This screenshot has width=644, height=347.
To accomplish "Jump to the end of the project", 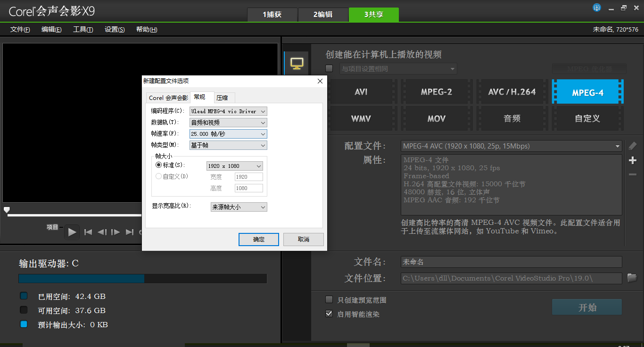I will coord(130,232).
